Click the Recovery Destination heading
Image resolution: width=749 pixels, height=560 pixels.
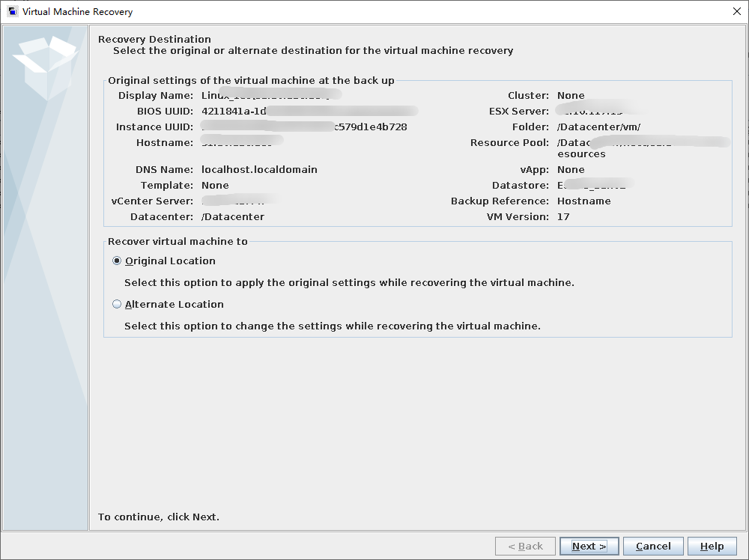(154, 40)
